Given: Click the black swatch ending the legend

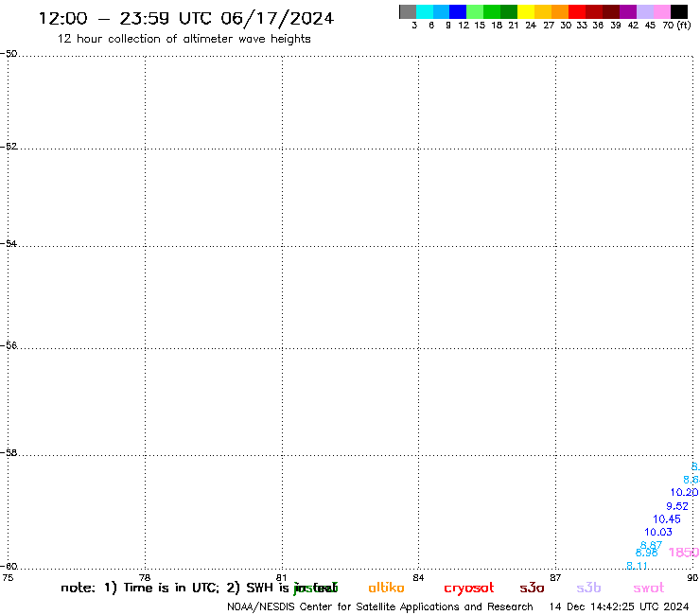Looking at the screenshot, I should [x=679, y=11].
